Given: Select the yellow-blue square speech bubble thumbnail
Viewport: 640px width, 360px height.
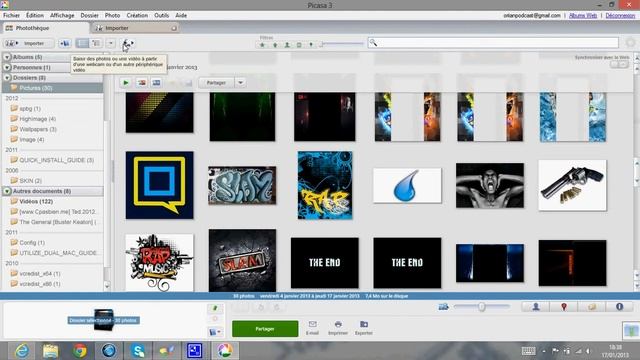Looking at the screenshot, I should click(x=160, y=185).
